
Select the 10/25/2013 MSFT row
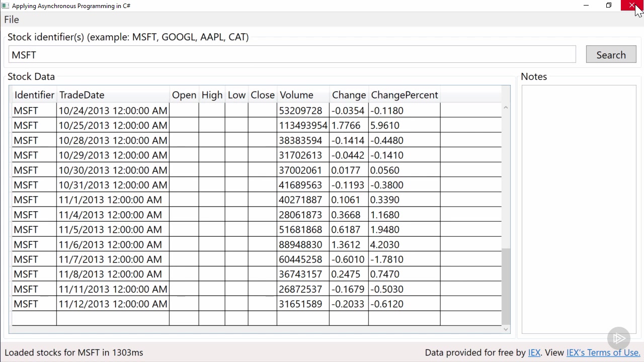(x=113, y=126)
